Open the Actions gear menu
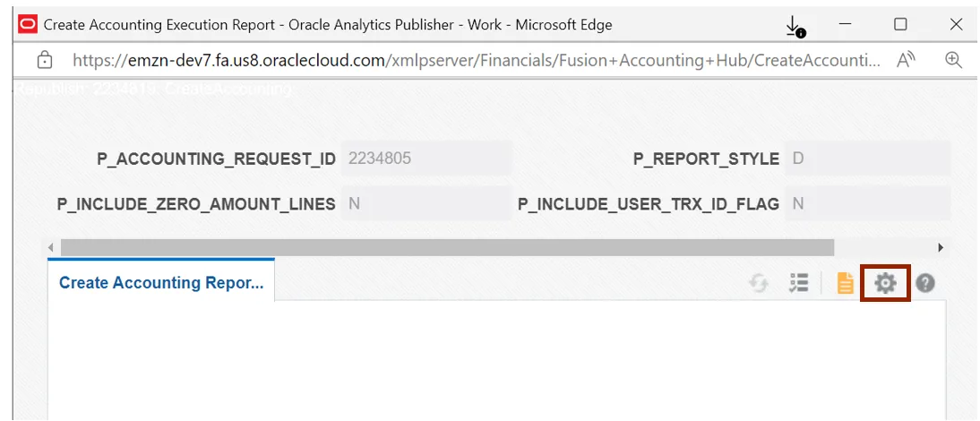Image resolution: width=980 pixels, height=421 pixels. [x=885, y=283]
